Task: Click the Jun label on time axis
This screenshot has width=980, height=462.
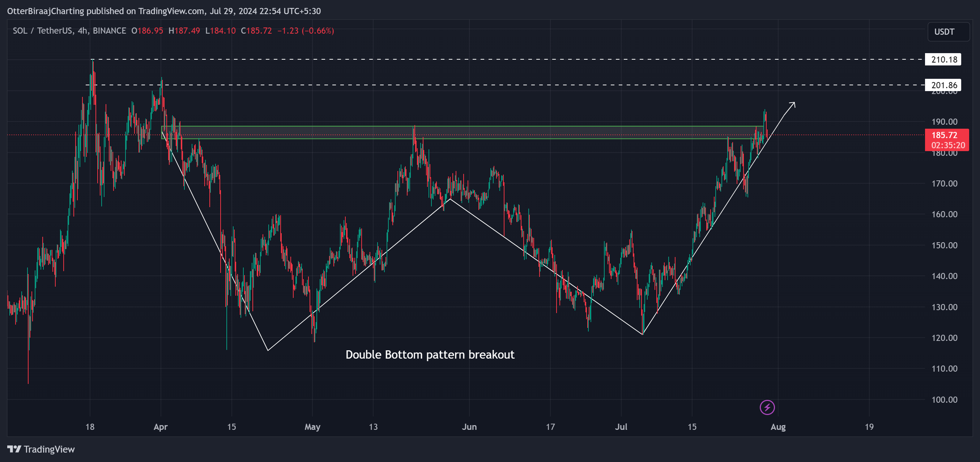Action: tap(469, 427)
